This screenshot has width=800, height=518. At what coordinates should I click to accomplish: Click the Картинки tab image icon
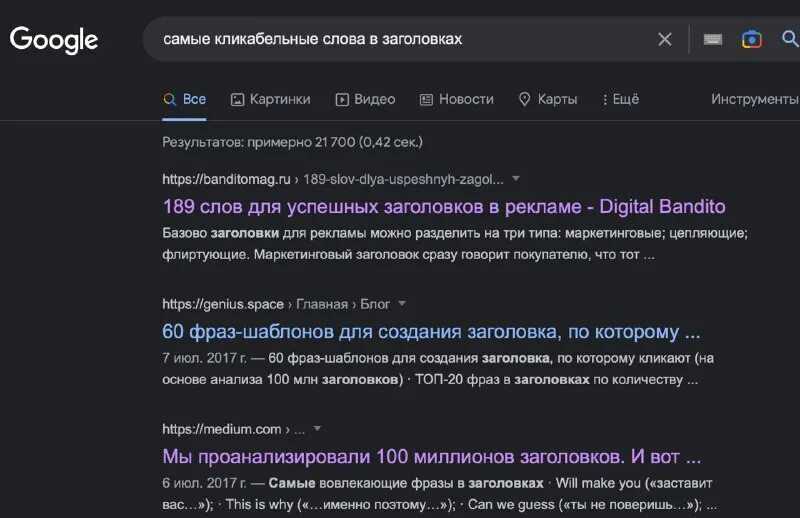coord(237,100)
